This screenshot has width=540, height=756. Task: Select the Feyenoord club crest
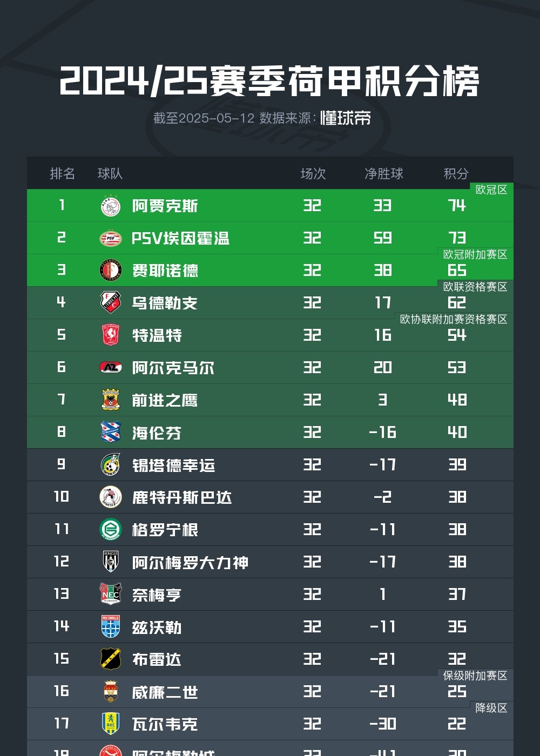click(x=111, y=271)
